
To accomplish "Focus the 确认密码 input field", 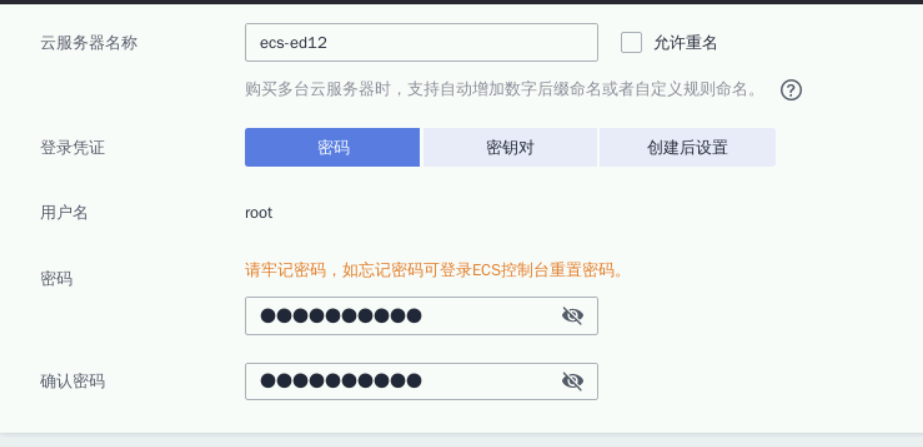I will pyautogui.click(x=400, y=381).
